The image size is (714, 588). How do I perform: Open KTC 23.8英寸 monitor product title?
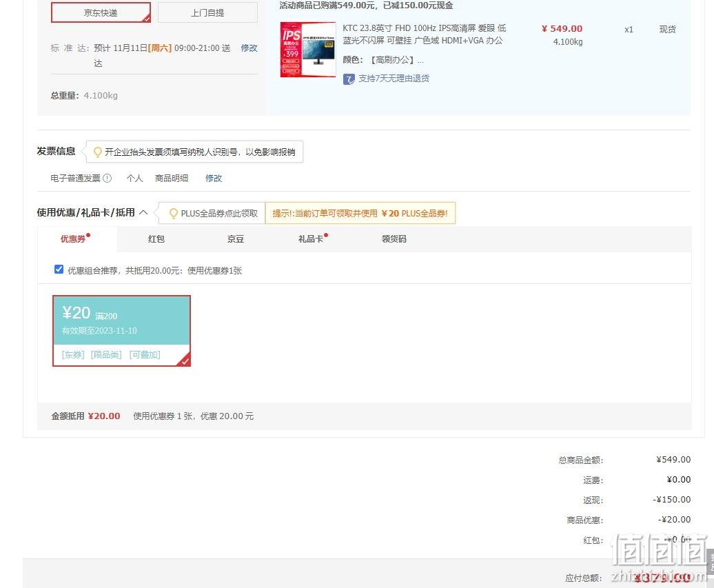[425, 34]
